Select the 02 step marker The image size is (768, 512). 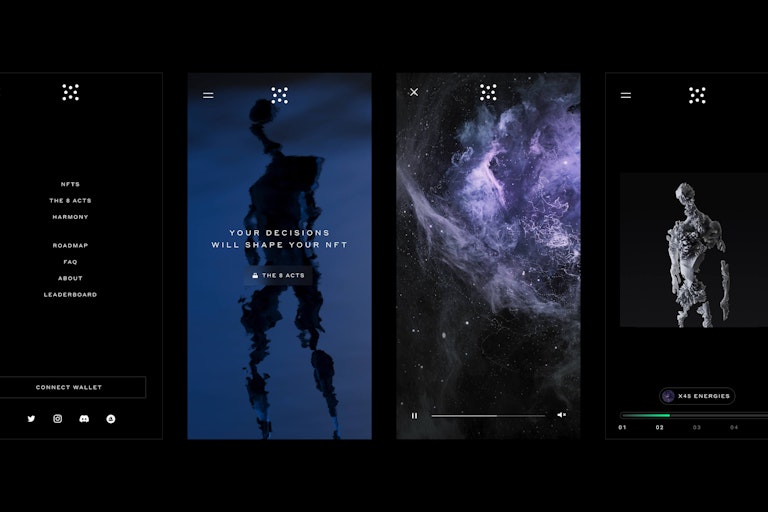(660, 428)
